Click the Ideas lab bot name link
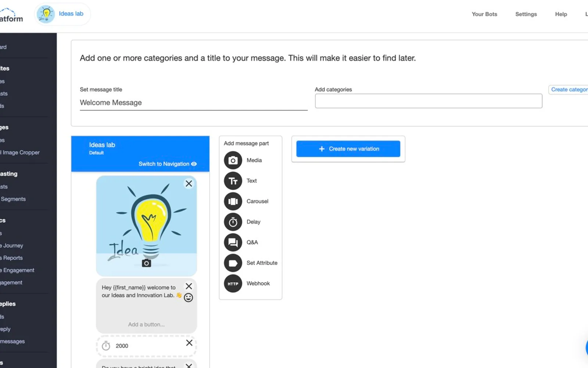 pyautogui.click(x=71, y=14)
